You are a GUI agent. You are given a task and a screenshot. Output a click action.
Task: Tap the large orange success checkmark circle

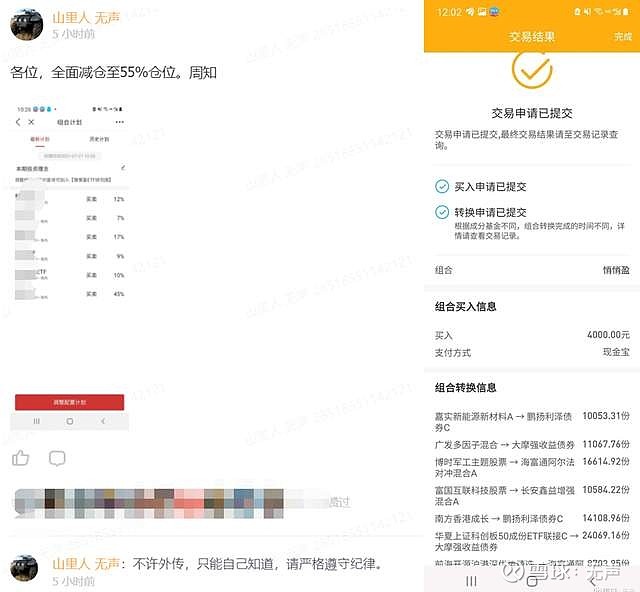pyautogui.click(x=532, y=69)
